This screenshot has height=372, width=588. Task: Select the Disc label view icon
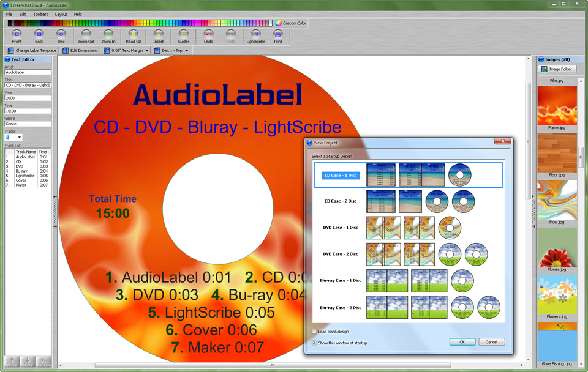point(61,35)
